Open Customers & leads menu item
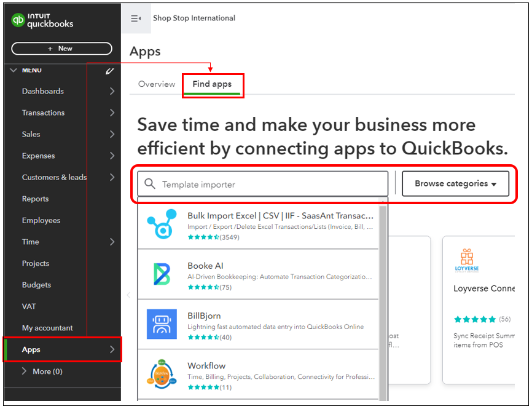This screenshot has width=532, height=409. click(54, 177)
